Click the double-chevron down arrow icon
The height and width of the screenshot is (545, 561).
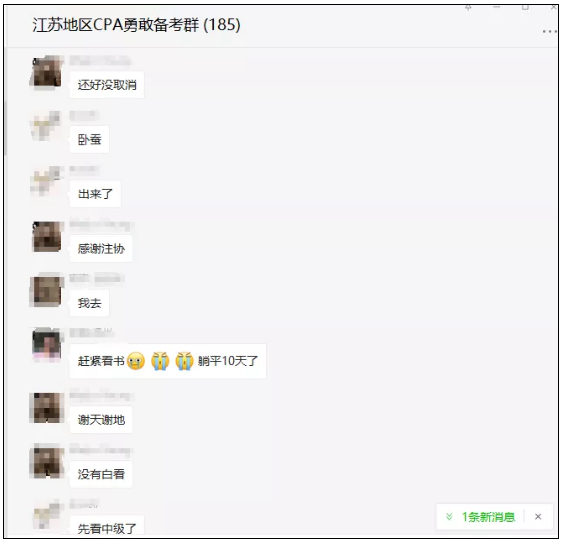(x=449, y=517)
